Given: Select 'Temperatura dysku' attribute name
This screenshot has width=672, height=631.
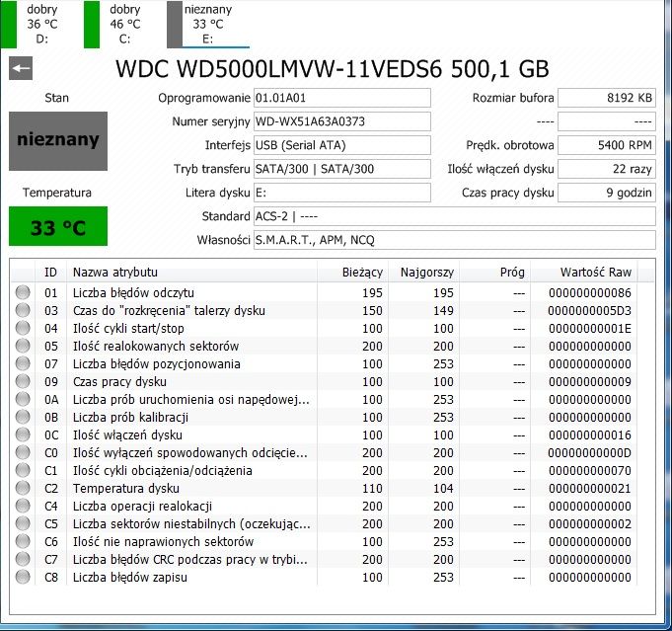Looking at the screenshot, I should [126, 489].
